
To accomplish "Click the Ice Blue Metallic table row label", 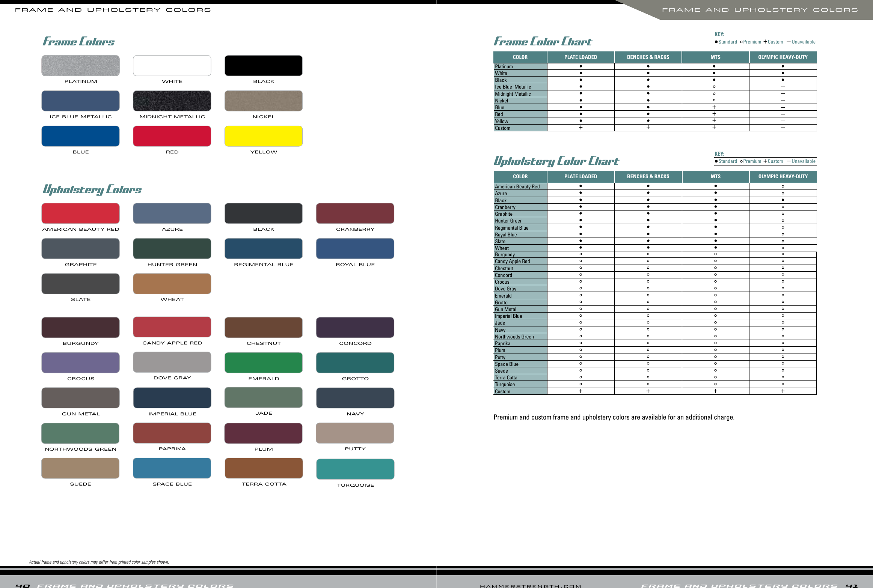I will [x=513, y=87].
